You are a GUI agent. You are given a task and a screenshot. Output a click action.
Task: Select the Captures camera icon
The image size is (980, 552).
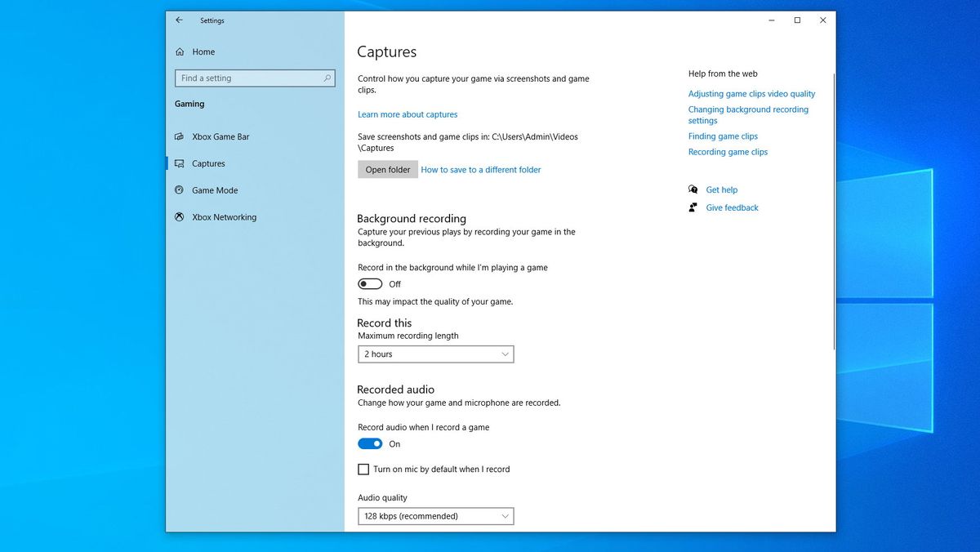point(179,163)
